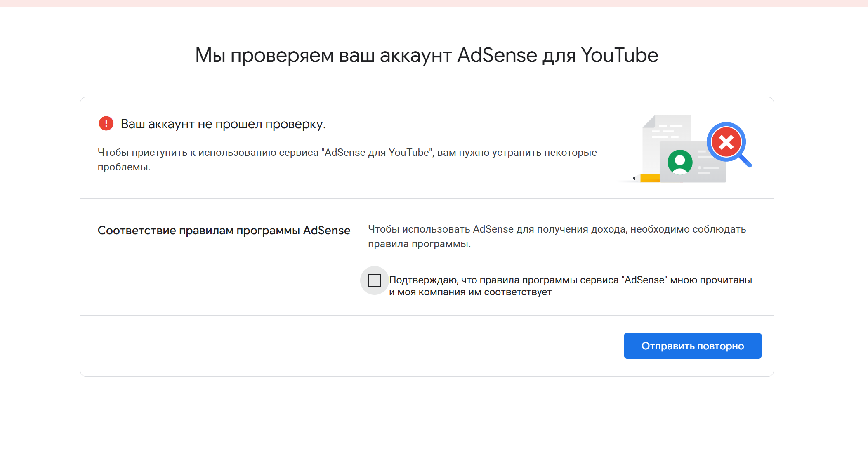Click the red exclamation error icon

106,123
